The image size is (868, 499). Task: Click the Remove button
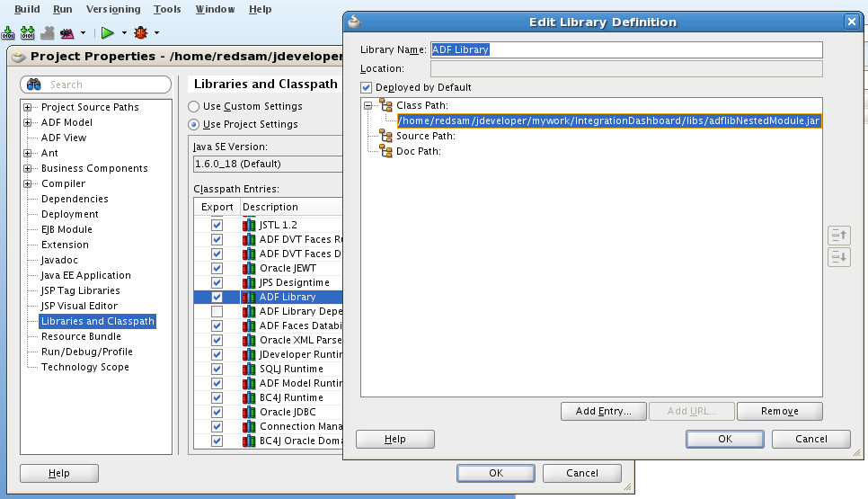pyautogui.click(x=779, y=411)
